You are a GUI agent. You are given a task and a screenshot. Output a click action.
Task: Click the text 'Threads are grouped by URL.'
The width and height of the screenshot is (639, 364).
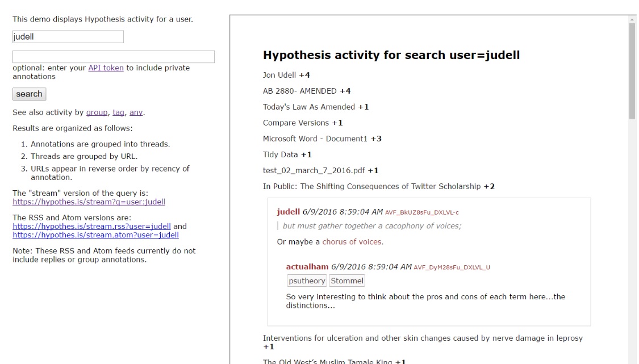(x=84, y=156)
